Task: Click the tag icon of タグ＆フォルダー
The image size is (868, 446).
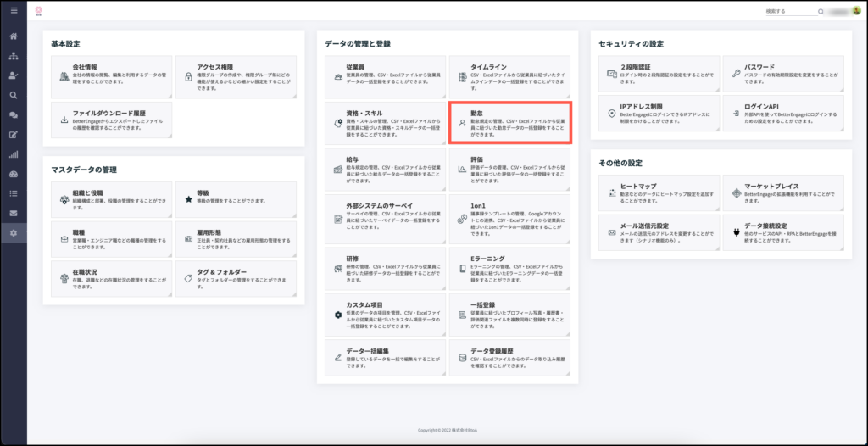Action: coord(187,279)
